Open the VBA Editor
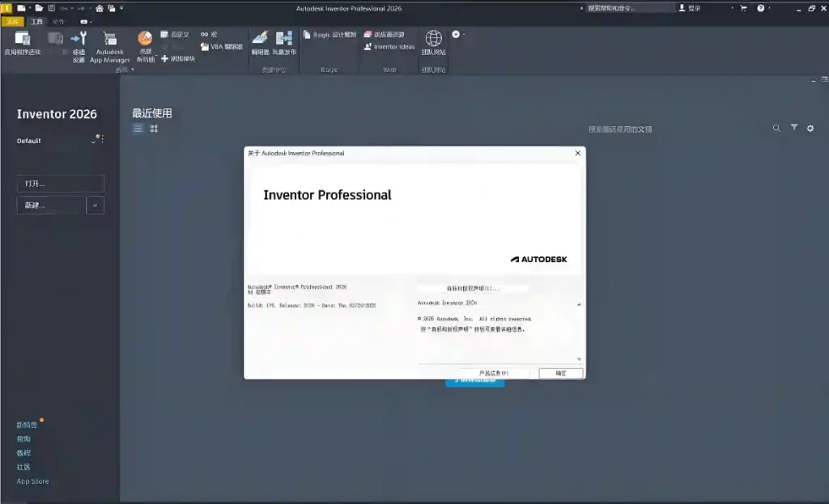The width and height of the screenshot is (829, 504). coord(221,47)
